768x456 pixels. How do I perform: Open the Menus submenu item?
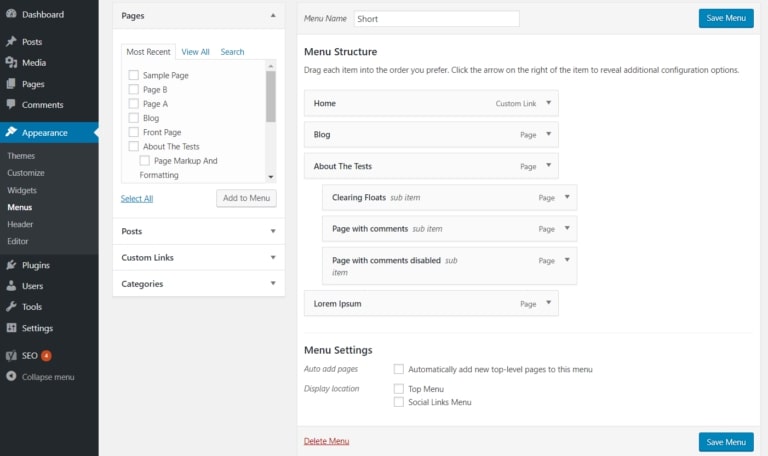[20, 207]
